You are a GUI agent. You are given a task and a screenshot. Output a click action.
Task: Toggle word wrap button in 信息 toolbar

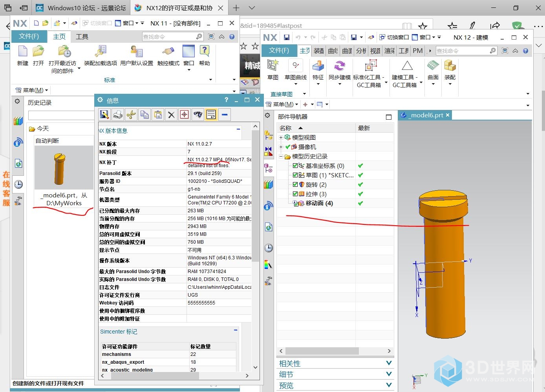(211, 115)
